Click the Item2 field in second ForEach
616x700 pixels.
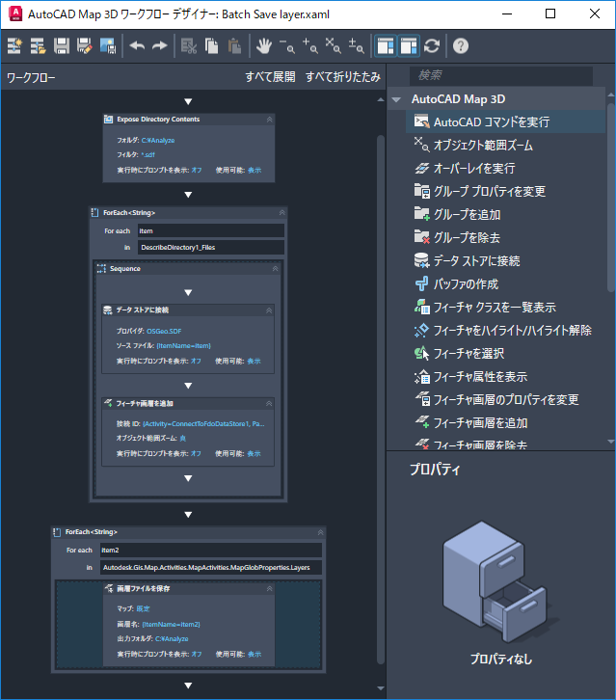point(211,550)
